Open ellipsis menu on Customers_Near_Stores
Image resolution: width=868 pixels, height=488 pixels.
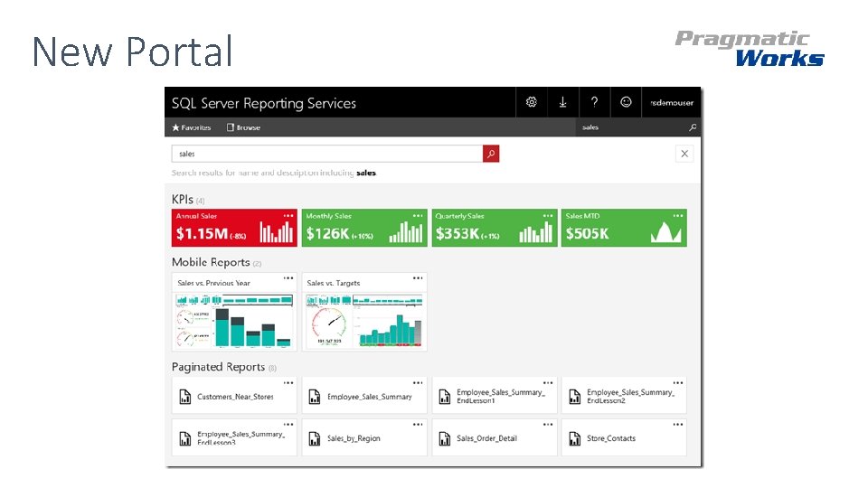coord(288,383)
